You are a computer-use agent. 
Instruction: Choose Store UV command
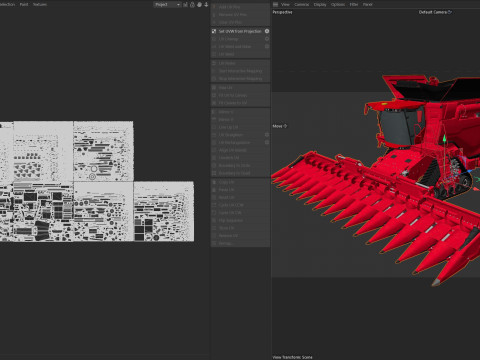pyautogui.click(x=240, y=228)
